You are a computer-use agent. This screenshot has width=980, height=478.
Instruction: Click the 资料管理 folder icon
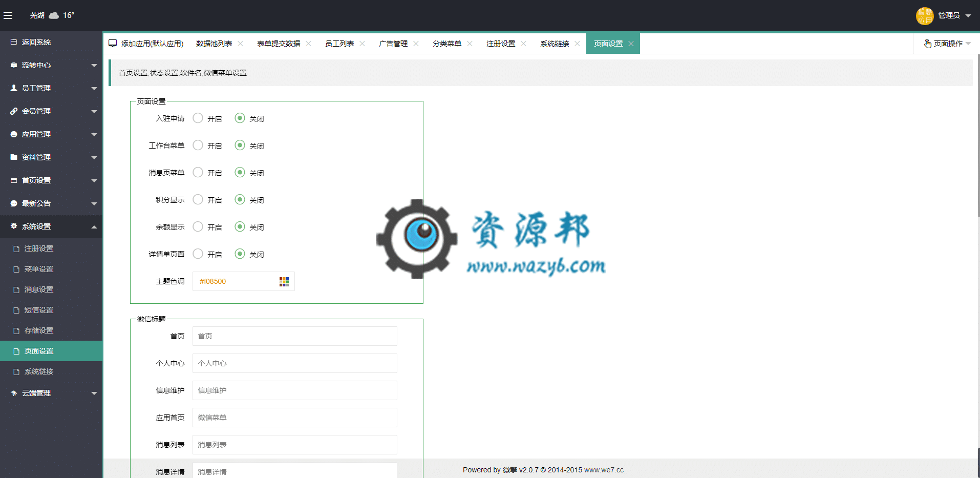click(14, 157)
